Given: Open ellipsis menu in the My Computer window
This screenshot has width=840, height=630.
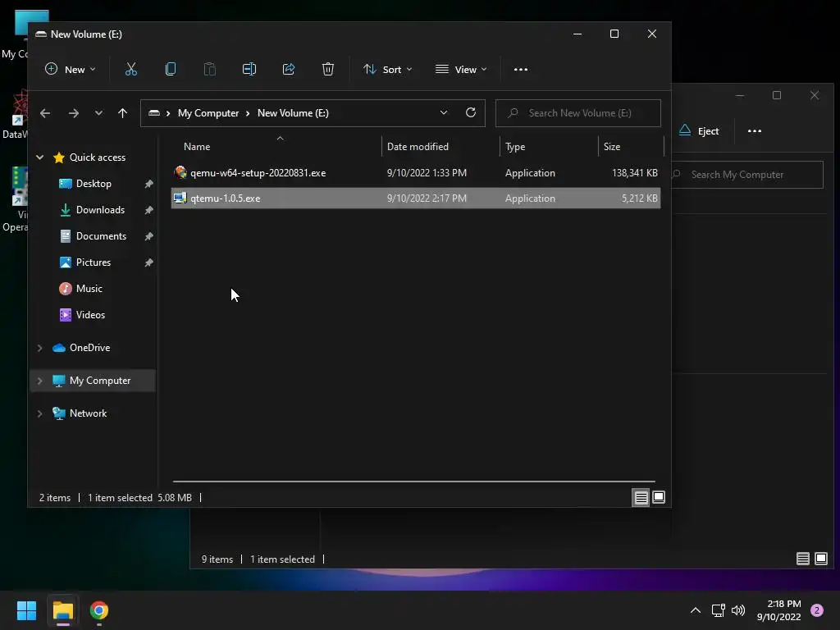Looking at the screenshot, I should (x=755, y=130).
